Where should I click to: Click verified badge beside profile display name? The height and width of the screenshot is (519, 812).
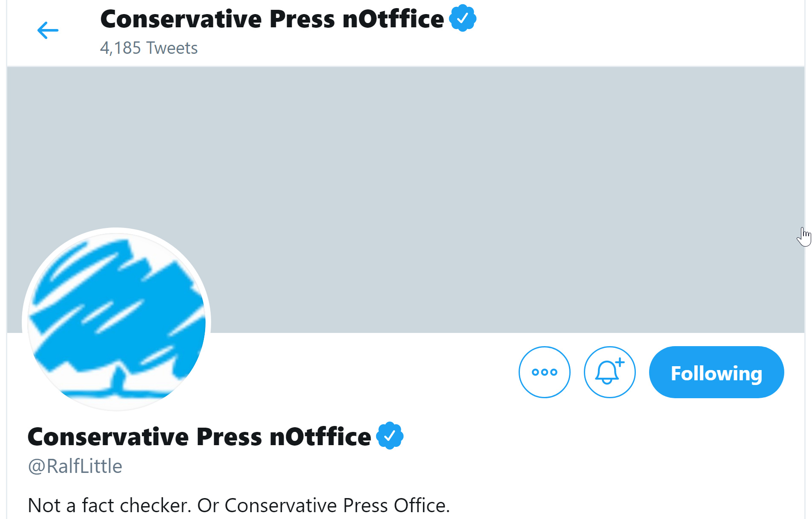click(390, 436)
